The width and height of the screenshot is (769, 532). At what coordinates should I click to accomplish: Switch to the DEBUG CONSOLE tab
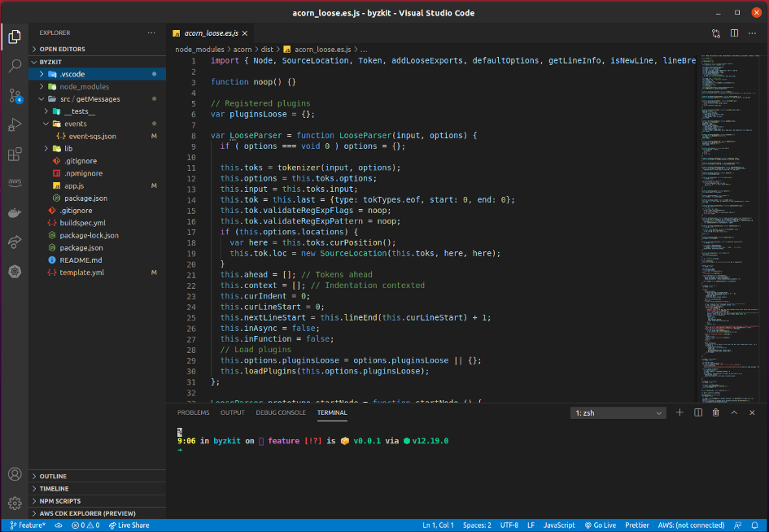click(x=281, y=413)
